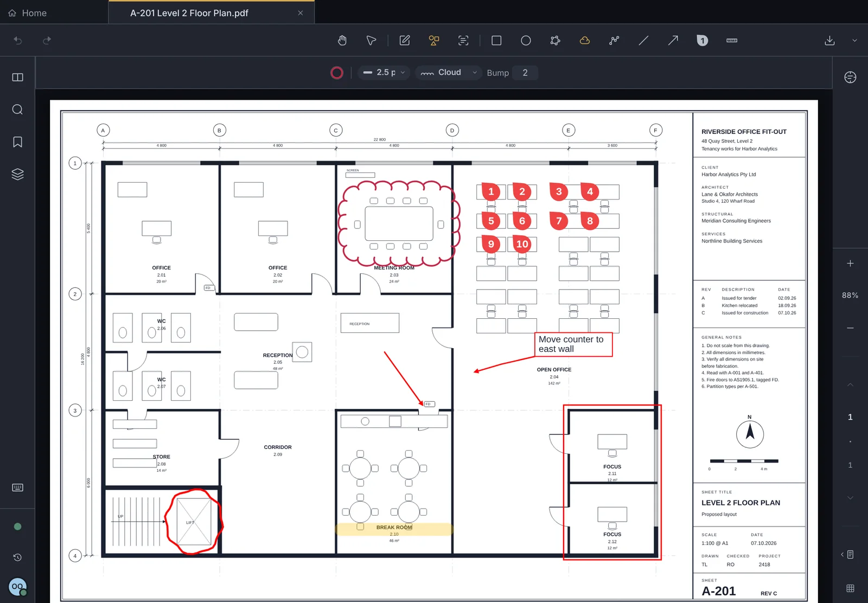Select the Polygon markup tool
The image size is (868, 603).
tap(555, 41)
